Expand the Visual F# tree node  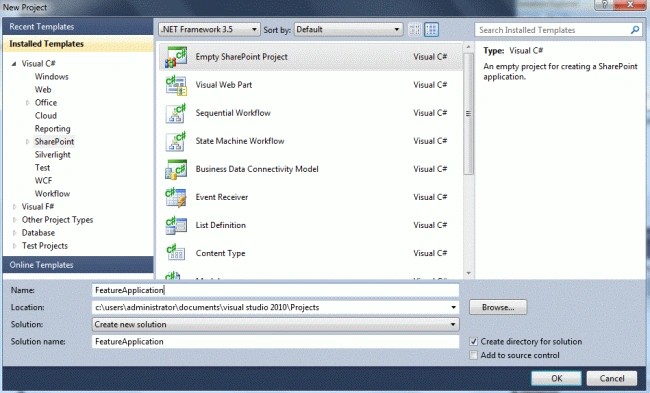click(x=15, y=206)
